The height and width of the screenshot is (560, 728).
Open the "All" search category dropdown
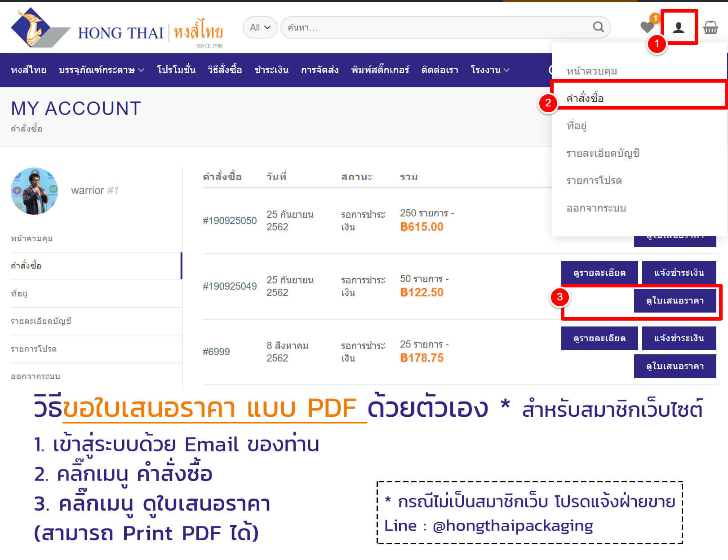click(x=259, y=27)
